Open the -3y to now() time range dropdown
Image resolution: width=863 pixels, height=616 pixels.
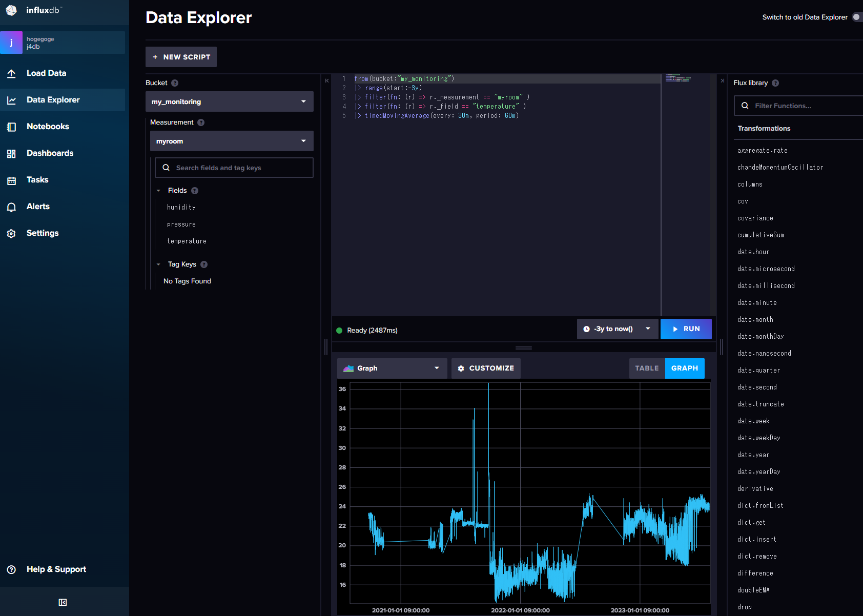pos(618,329)
